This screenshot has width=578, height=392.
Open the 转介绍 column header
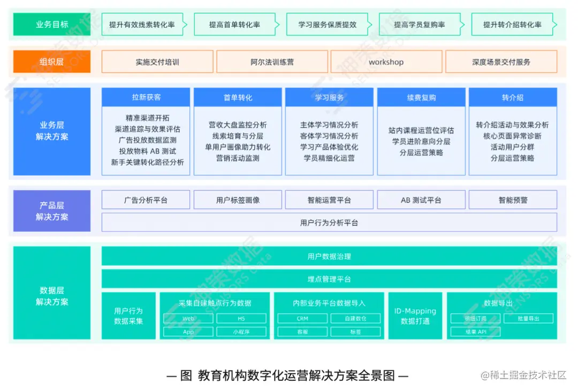[x=513, y=97]
